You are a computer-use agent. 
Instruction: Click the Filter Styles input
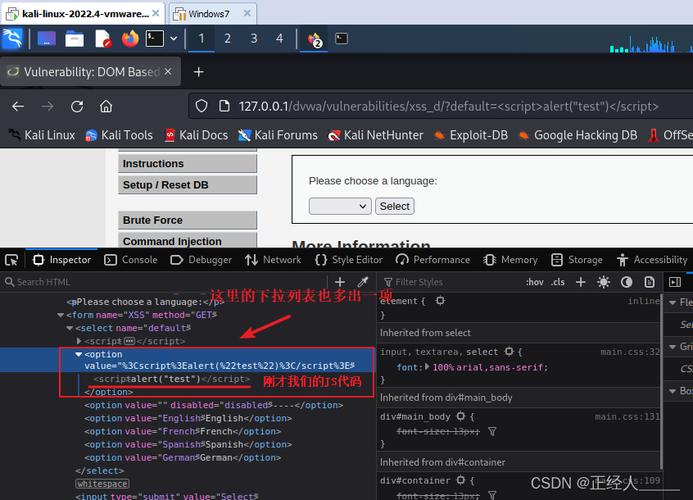click(x=451, y=282)
